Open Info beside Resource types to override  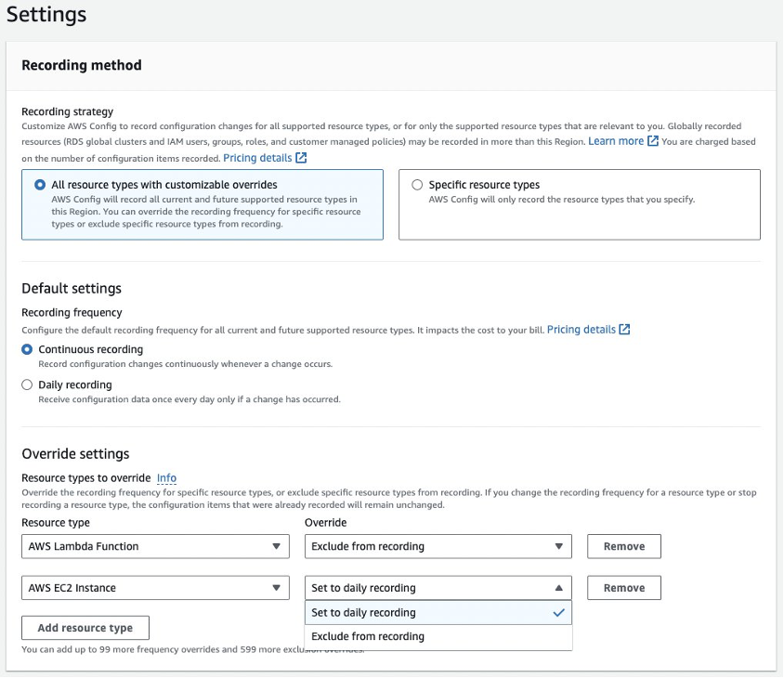point(165,477)
